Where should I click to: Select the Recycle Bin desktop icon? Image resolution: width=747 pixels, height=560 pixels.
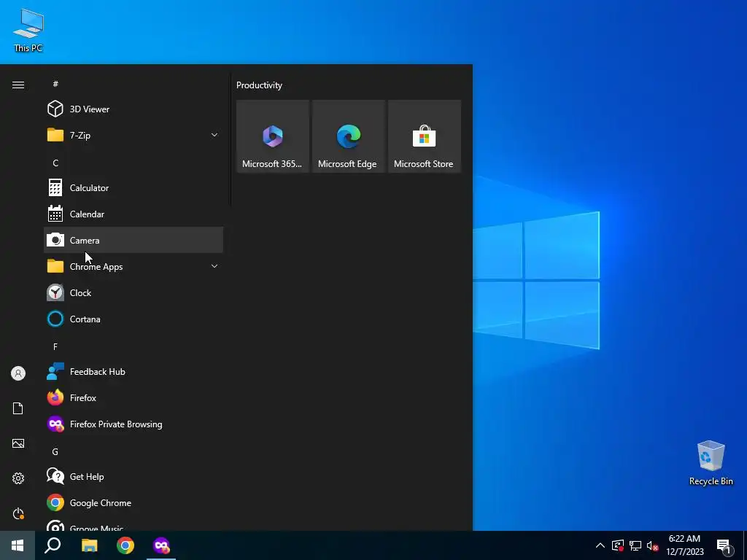pos(711,462)
